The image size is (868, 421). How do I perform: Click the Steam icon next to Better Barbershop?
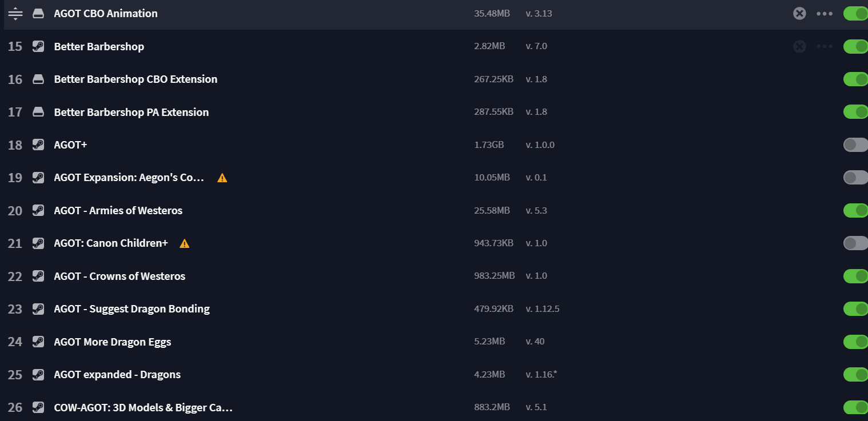tap(38, 46)
